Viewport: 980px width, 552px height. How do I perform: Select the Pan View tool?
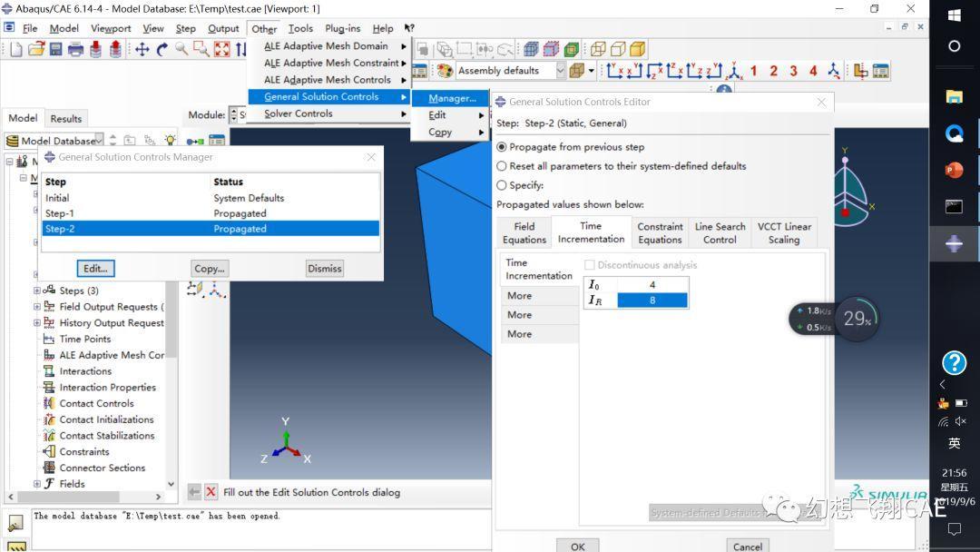click(142, 49)
